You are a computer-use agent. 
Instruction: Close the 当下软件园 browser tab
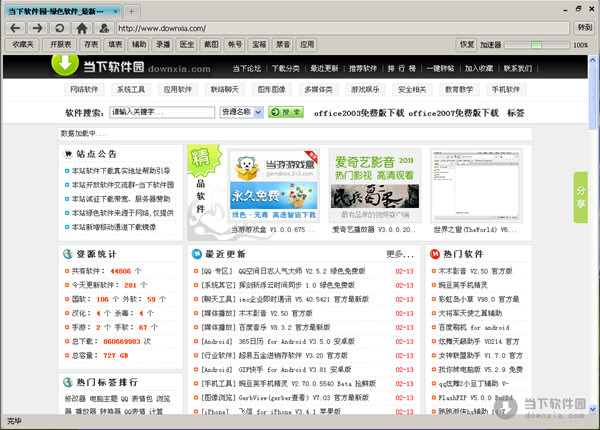pos(115,11)
